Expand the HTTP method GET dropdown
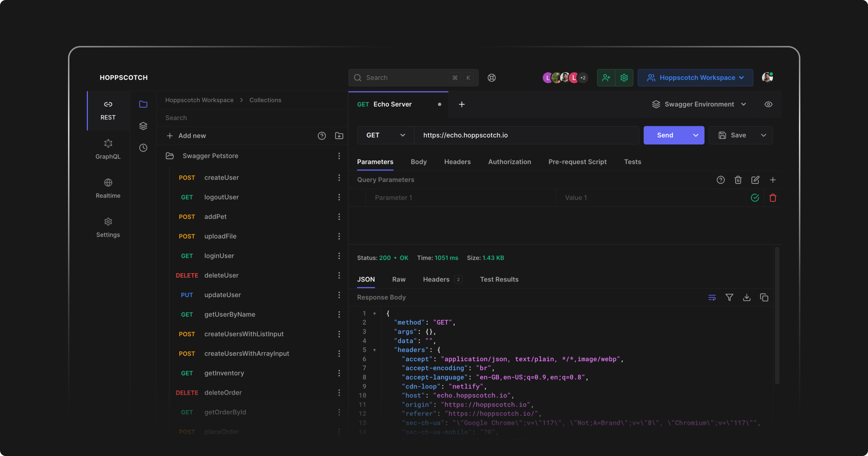 384,135
